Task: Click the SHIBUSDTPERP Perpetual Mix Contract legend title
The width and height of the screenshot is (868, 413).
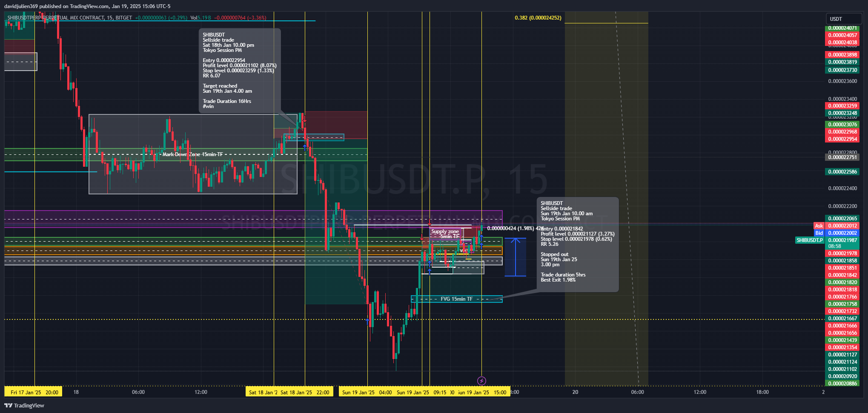Action: 70,18
